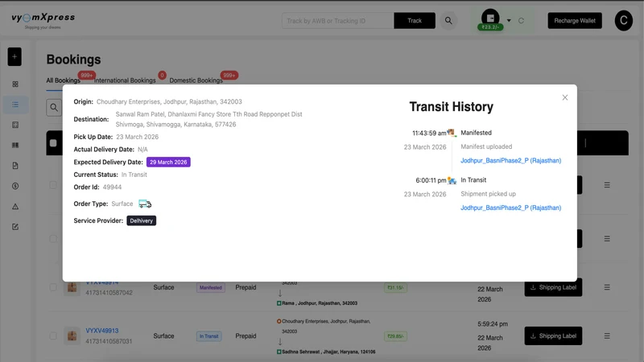The image size is (644, 362).
Task: Click the refresh wallet balance icon
Action: 521,21
